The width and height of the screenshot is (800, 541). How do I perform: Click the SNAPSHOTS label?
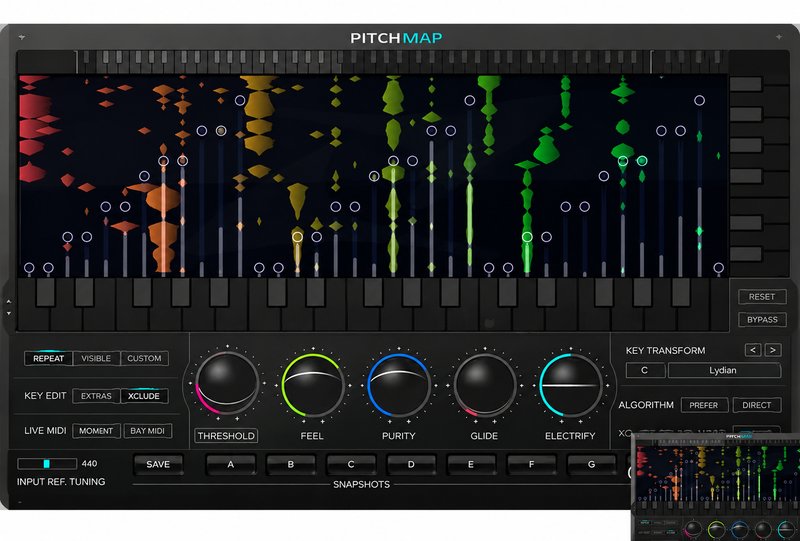[x=361, y=484]
